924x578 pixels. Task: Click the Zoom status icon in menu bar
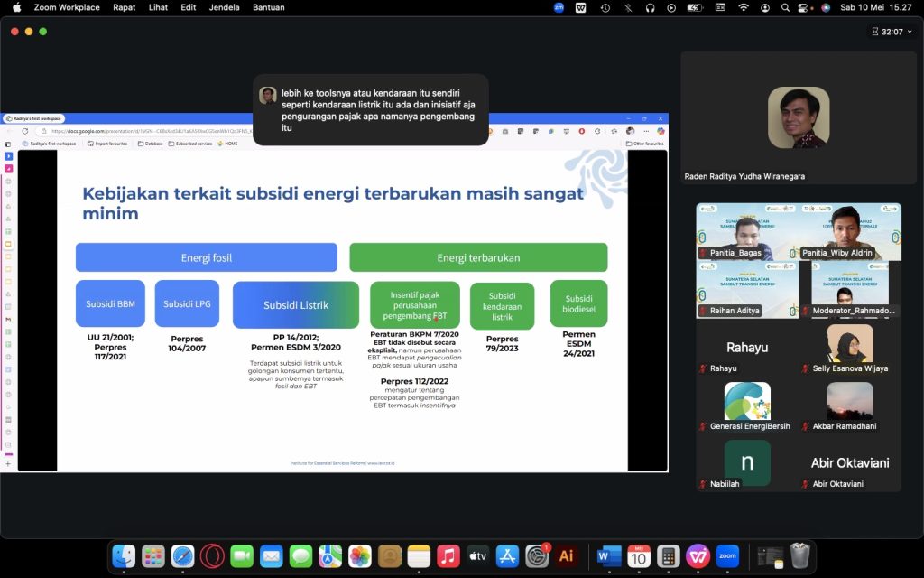[x=559, y=7]
